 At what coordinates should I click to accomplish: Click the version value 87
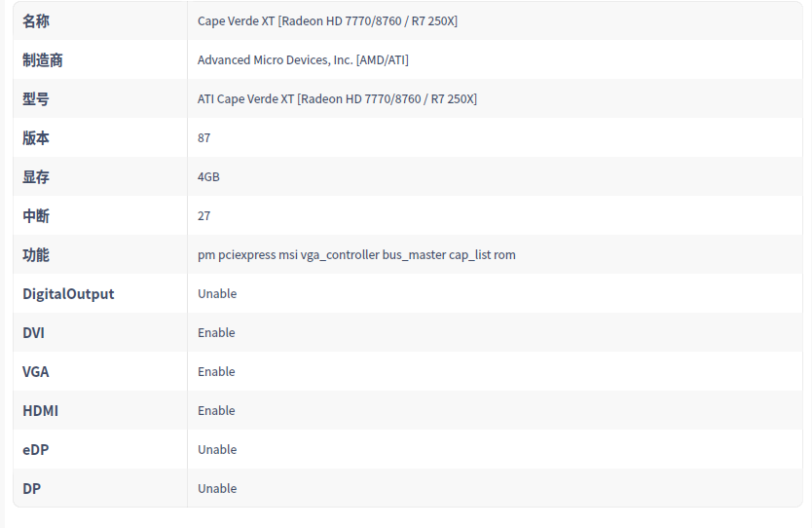(203, 138)
